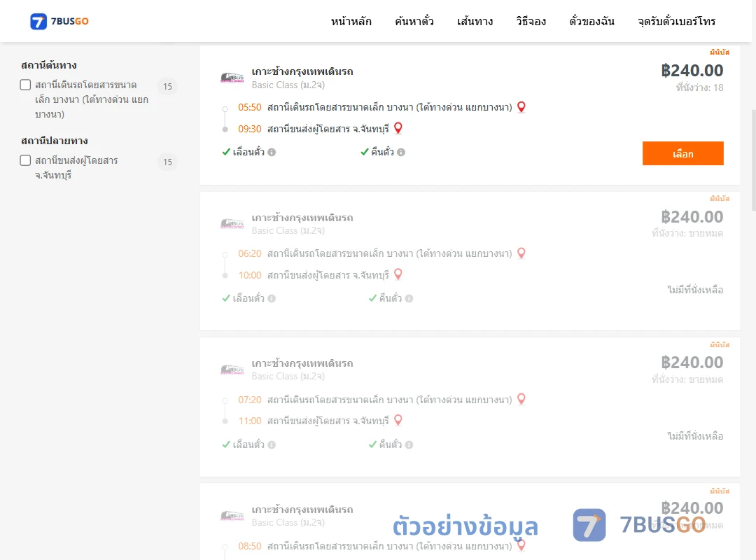Click the orange เลือก button for 05:50 trip
The height and width of the screenshot is (560, 756).
[x=682, y=153]
